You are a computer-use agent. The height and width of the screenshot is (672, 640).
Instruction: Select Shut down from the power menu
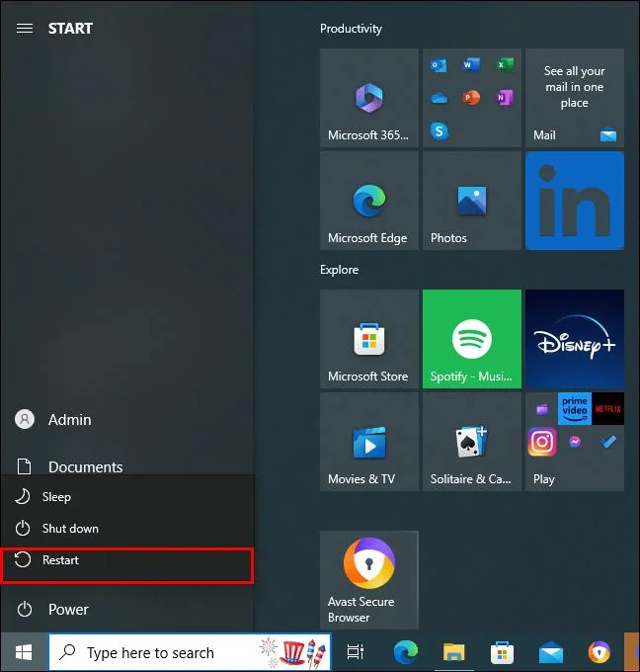[x=127, y=529]
